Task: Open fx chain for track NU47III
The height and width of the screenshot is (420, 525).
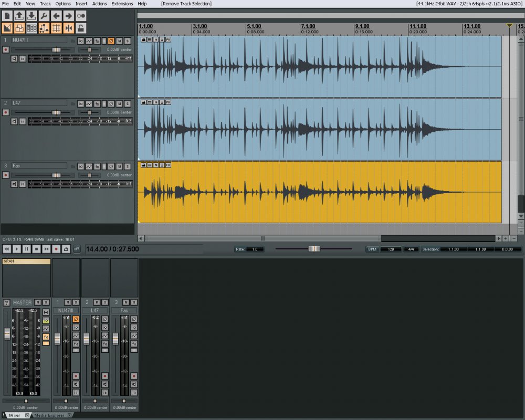Action: pos(97,41)
